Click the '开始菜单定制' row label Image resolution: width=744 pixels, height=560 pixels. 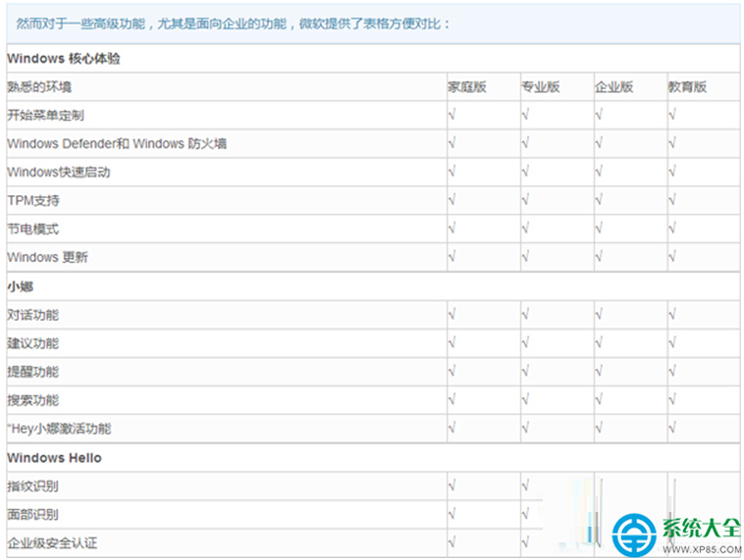point(45,115)
